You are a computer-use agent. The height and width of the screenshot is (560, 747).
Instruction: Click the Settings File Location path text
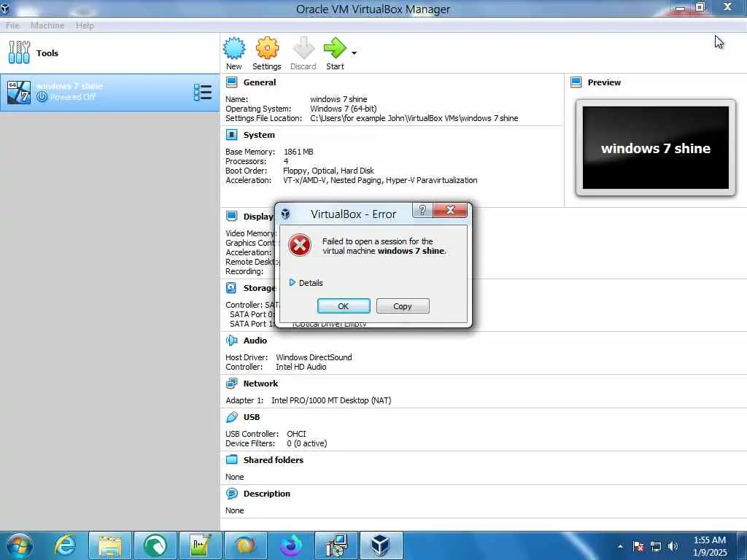click(x=414, y=118)
